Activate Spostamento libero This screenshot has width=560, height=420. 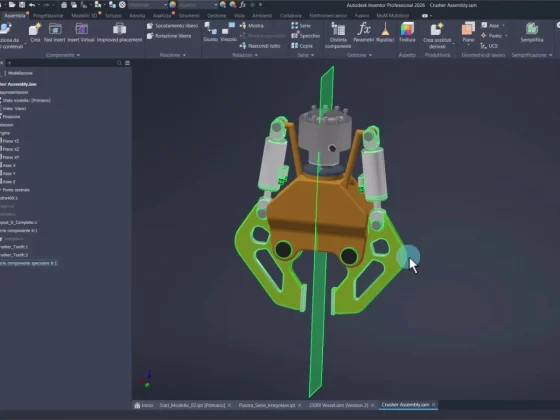(172, 26)
